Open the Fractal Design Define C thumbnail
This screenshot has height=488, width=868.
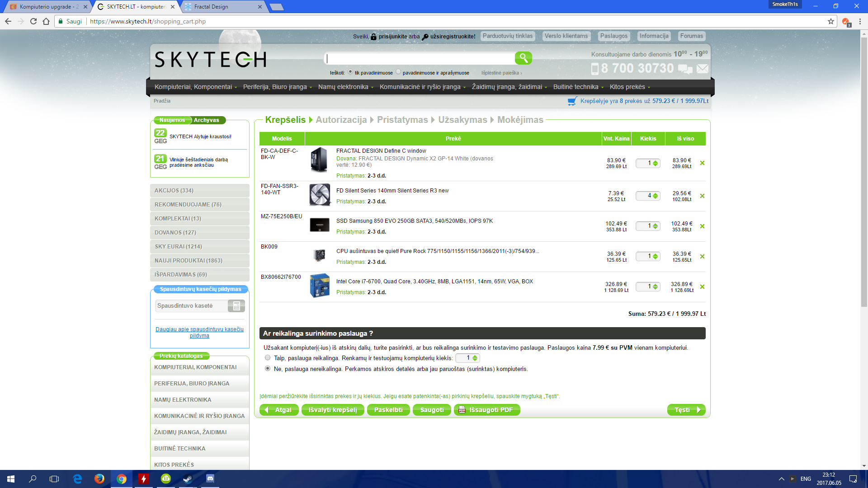[x=320, y=160]
